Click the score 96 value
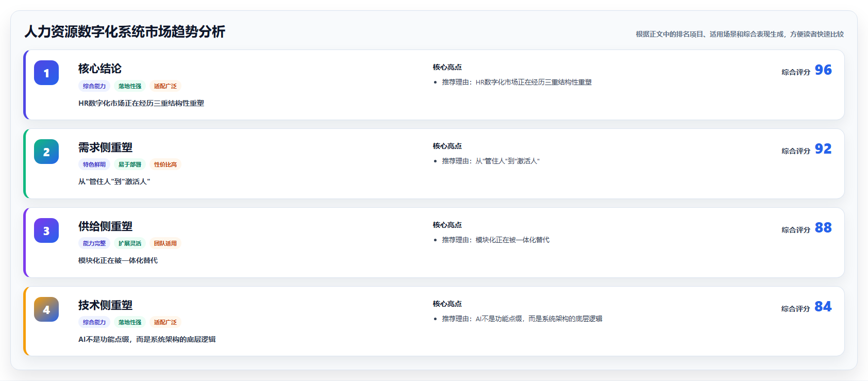 pyautogui.click(x=823, y=70)
